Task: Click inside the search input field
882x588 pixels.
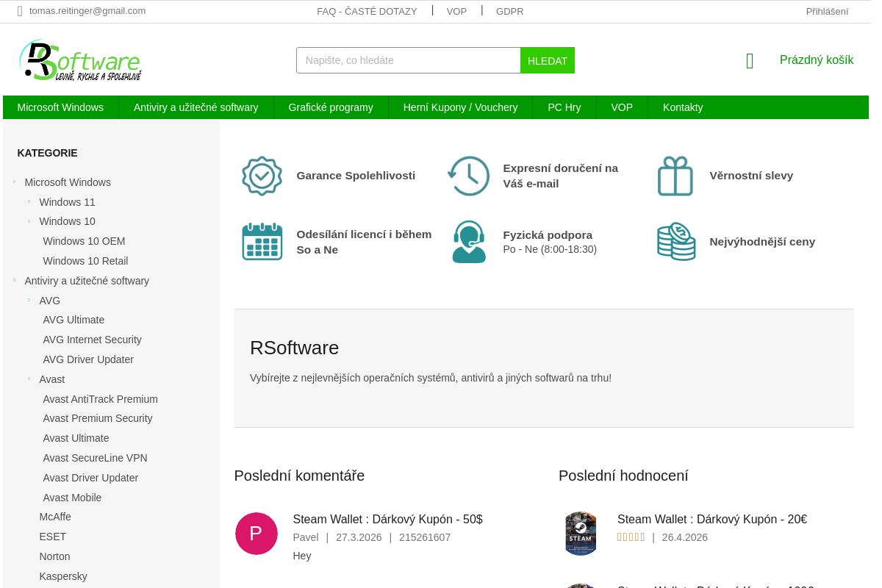Action: click(x=408, y=60)
